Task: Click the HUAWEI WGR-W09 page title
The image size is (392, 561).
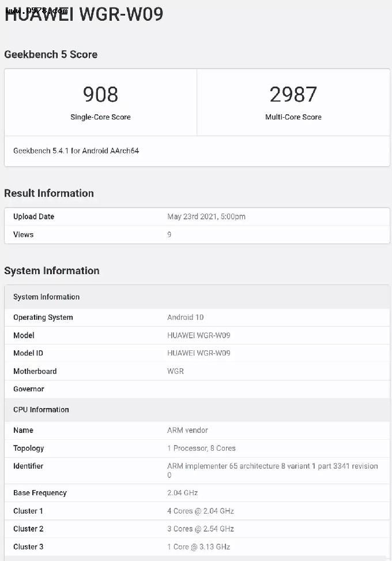Action: click(x=84, y=14)
